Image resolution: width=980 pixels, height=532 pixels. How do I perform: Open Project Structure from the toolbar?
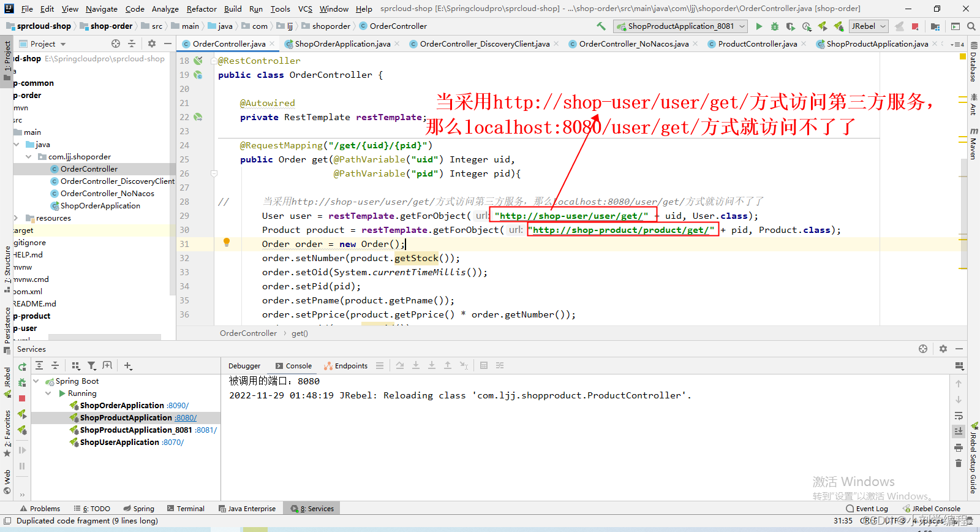pos(935,26)
